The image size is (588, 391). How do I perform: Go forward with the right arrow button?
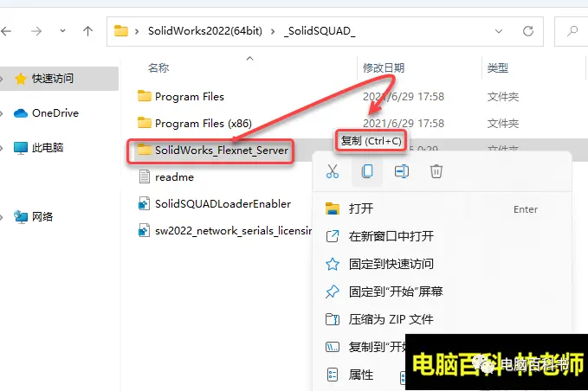36,31
